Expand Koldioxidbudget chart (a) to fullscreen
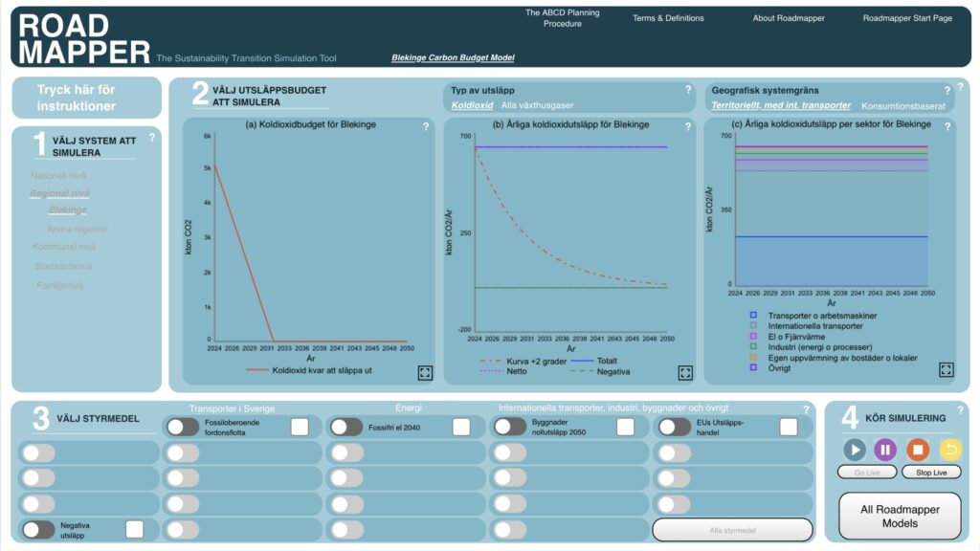The image size is (980, 551). click(x=425, y=373)
